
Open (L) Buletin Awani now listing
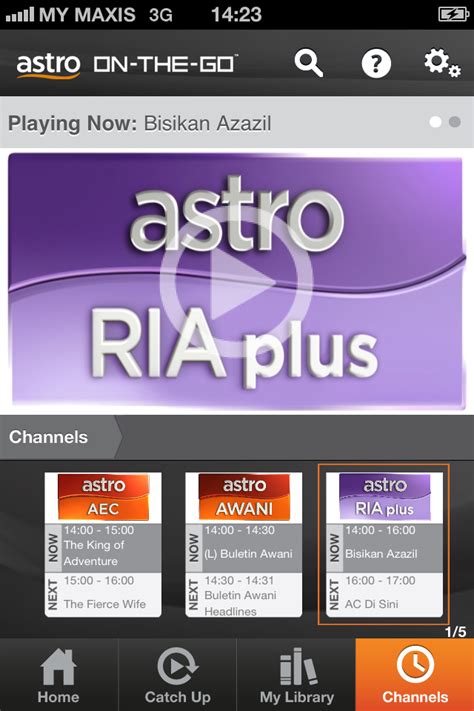click(x=244, y=548)
